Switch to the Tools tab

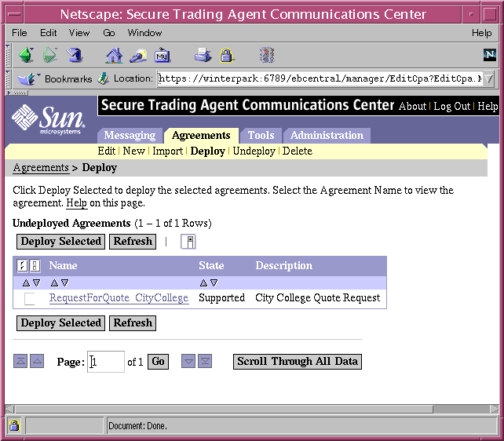(261, 135)
